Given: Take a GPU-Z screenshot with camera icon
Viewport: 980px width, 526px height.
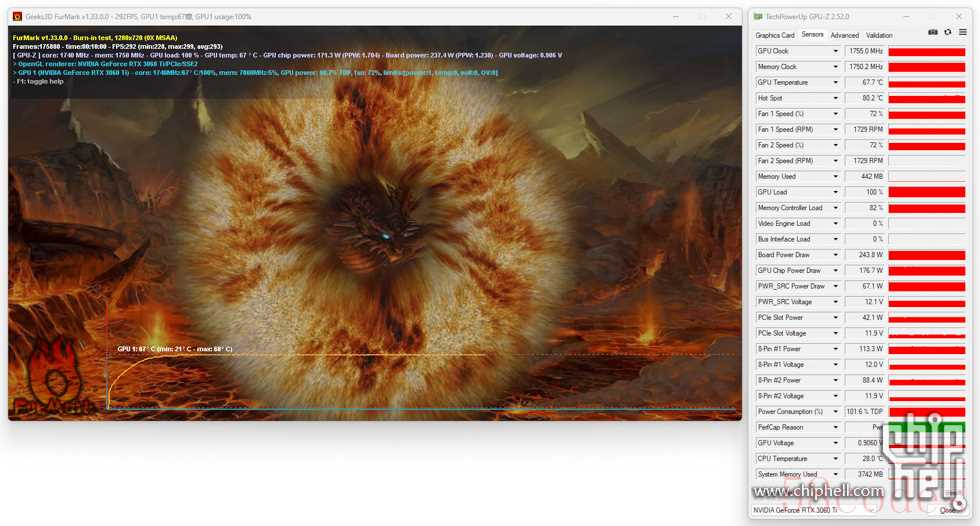Looking at the screenshot, I should [932, 32].
